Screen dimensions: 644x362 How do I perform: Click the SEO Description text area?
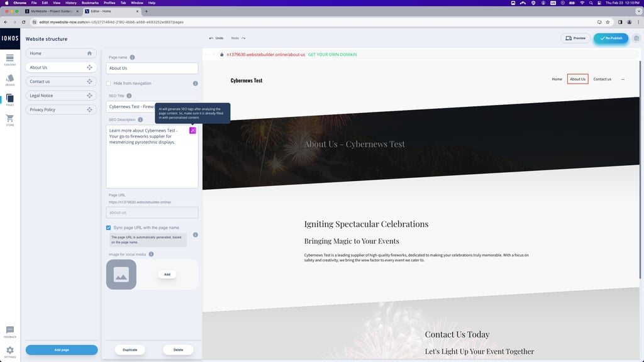pos(152,156)
